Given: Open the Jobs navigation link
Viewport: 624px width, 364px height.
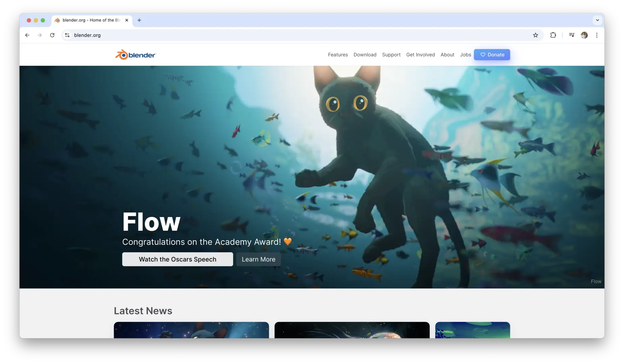Looking at the screenshot, I should (x=465, y=55).
